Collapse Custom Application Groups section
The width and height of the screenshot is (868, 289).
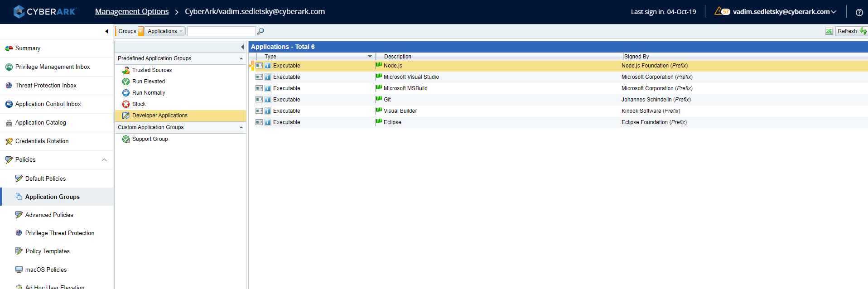pyautogui.click(x=241, y=127)
